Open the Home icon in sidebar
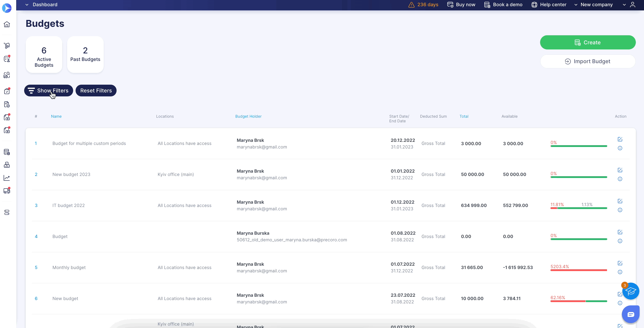Screen dimensions: 644x328 coord(7,24)
